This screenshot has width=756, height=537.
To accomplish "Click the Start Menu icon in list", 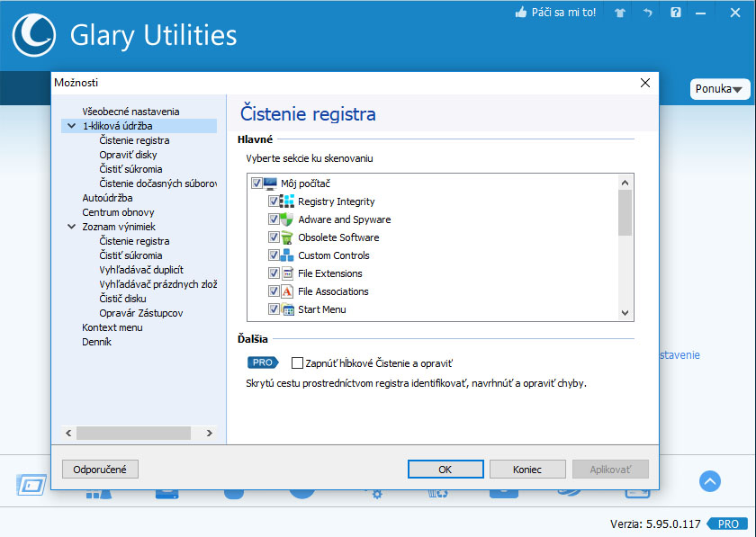I will pos(288,309).
